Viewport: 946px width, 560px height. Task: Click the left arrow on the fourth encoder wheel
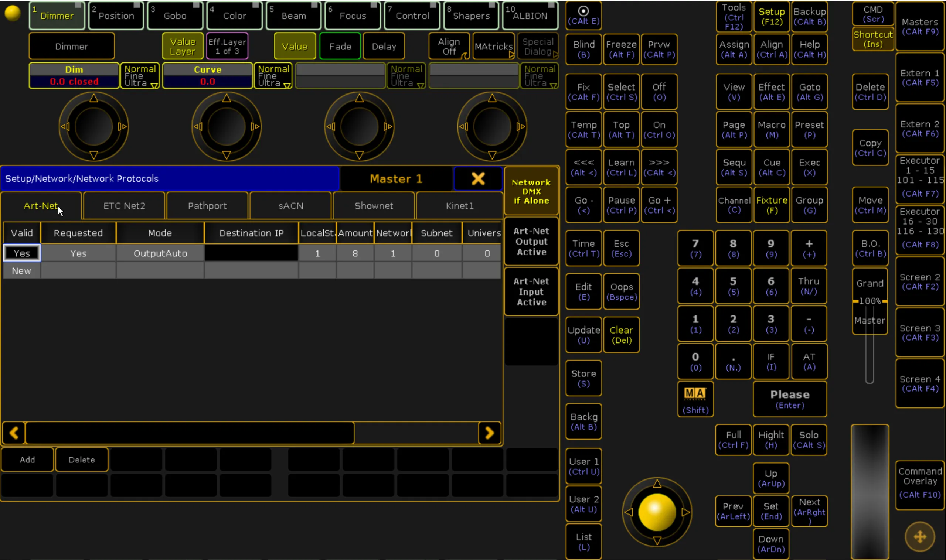coord(463,126)
